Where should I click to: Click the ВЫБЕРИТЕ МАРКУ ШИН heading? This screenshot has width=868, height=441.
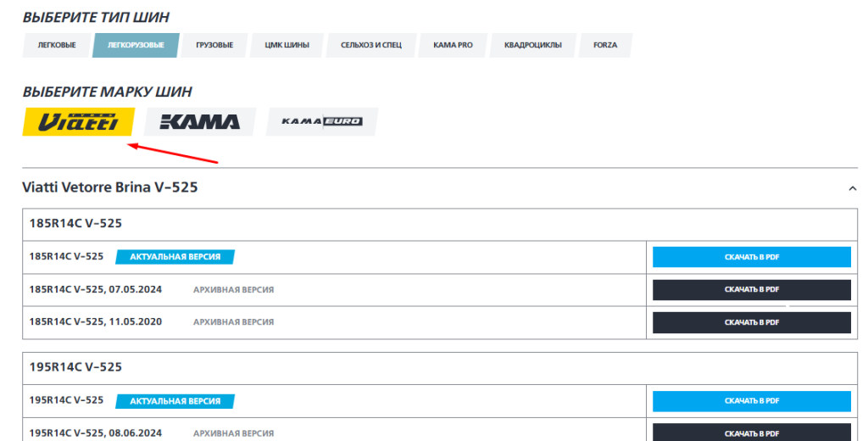tap(108, 92)
